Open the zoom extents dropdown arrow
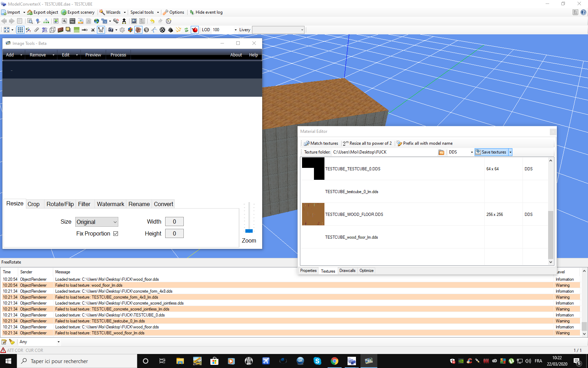Screen dimensions: 588x368 click(x=12, y=30)
